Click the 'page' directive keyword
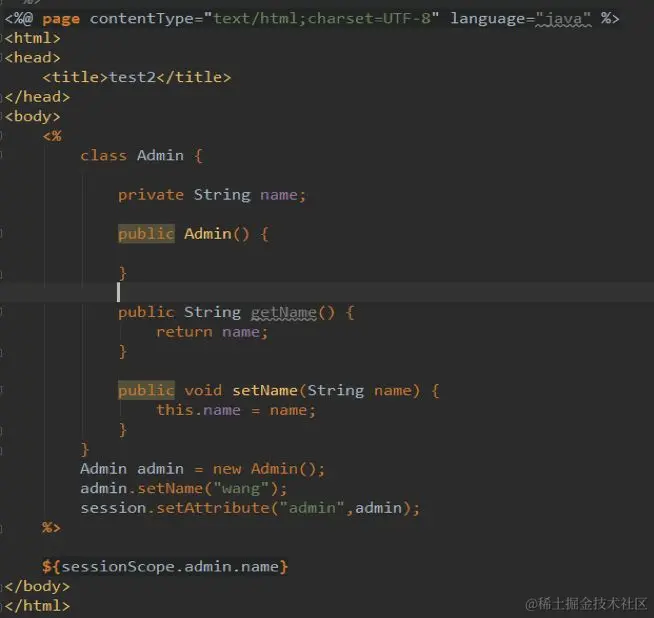Viewport: 654px width, 618px height. 61,19
